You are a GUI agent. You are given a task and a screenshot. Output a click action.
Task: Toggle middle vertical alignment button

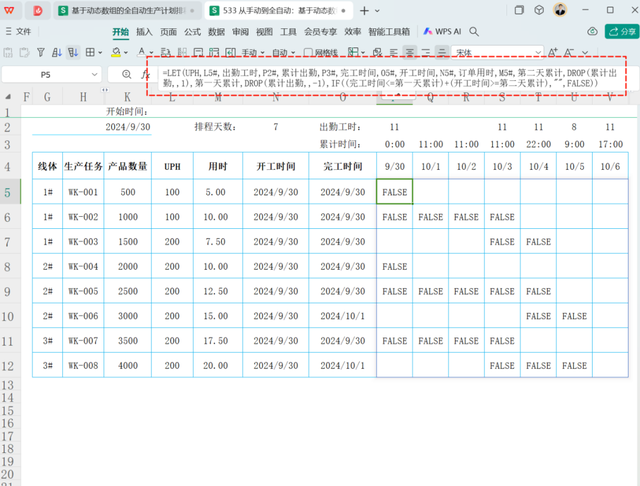click(x=442, y=52)
